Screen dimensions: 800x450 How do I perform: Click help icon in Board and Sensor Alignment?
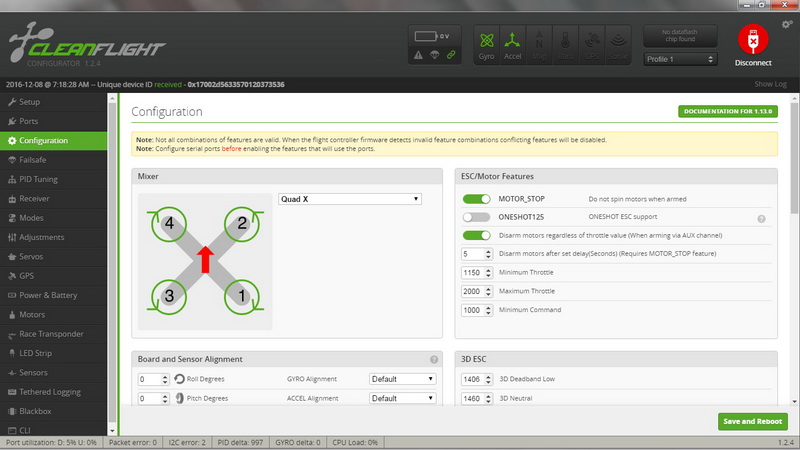434,360
